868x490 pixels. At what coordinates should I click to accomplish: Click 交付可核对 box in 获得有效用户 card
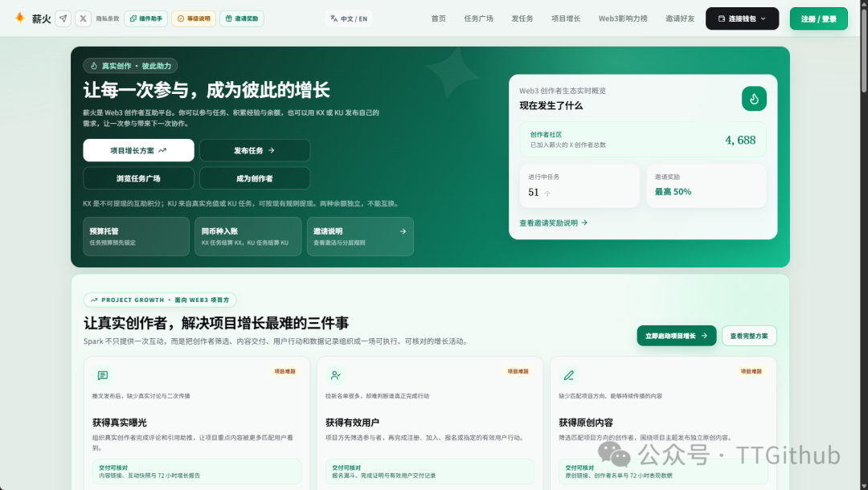pos(430,472)
